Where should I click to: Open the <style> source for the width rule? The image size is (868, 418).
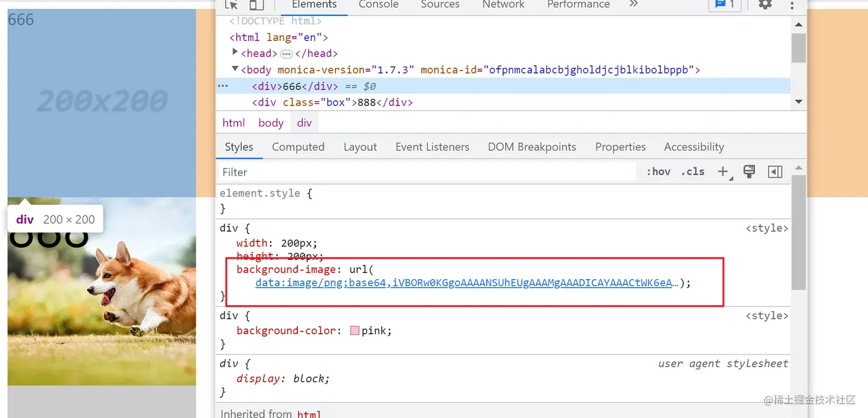767,228
